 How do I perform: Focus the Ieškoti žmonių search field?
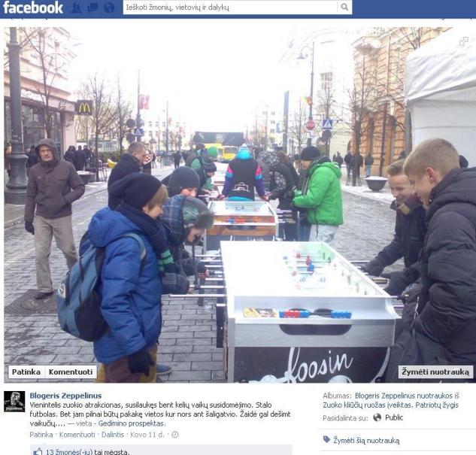(x=231, y=7)
